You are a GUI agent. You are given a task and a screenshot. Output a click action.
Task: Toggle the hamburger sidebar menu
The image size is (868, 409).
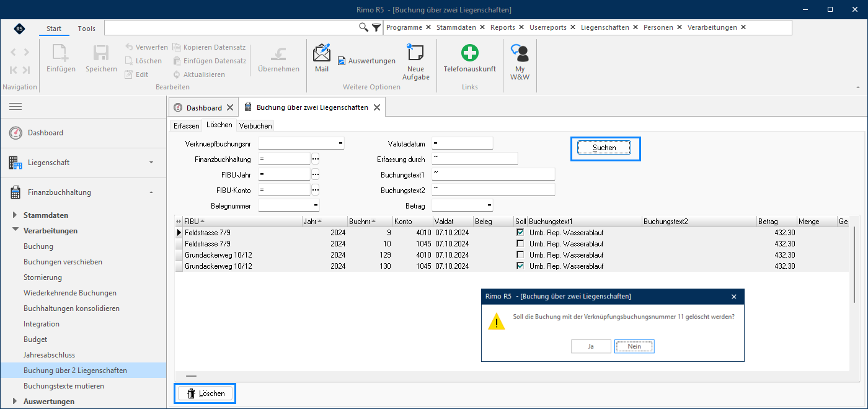point(15,107)
